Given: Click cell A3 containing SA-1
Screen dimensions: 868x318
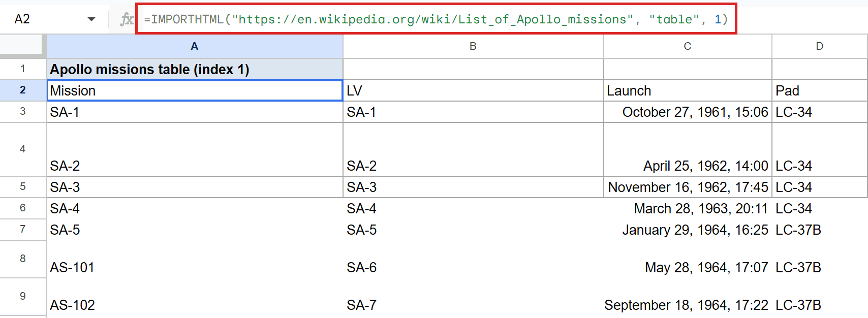Looking at the screenshot, I should pyautogui.click(x=195, y=112).
